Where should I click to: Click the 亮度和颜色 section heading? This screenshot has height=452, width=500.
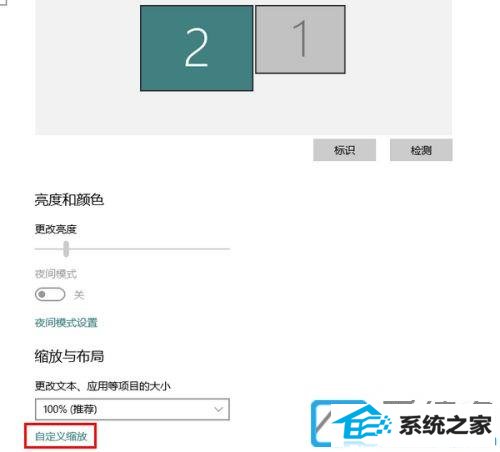coord(69,200)
